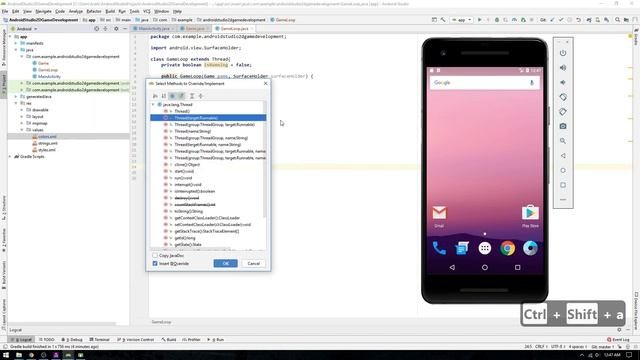640x360 pixels.
Task: Raise emulator volume with volume up icon
Action: 563,68
